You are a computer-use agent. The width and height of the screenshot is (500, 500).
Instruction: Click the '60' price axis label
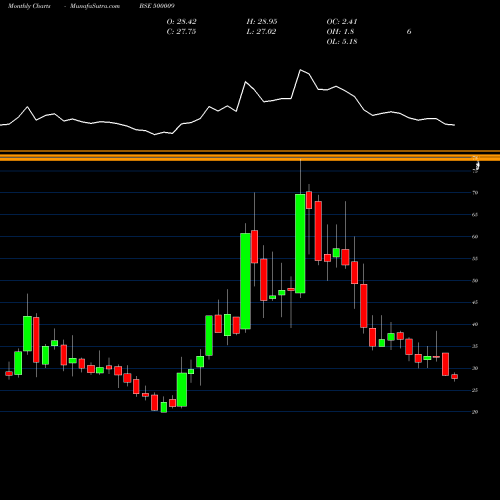point(475,237)
